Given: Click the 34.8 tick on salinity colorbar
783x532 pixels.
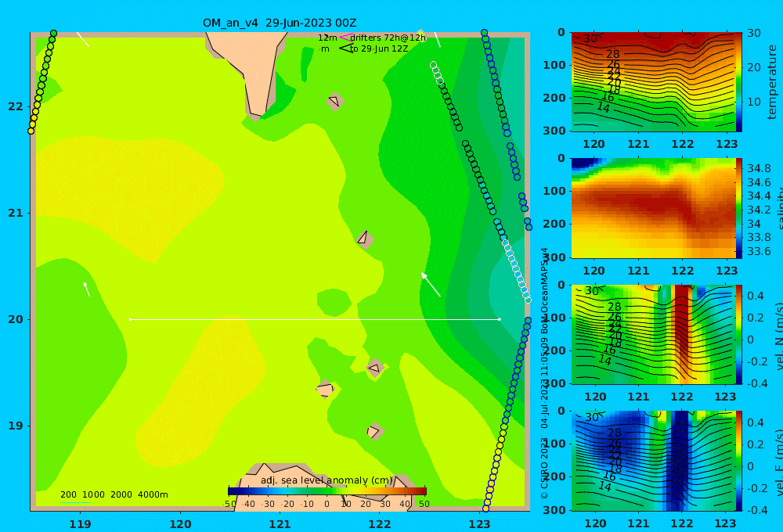Looking at the screenshot, I should pos(759,168).
